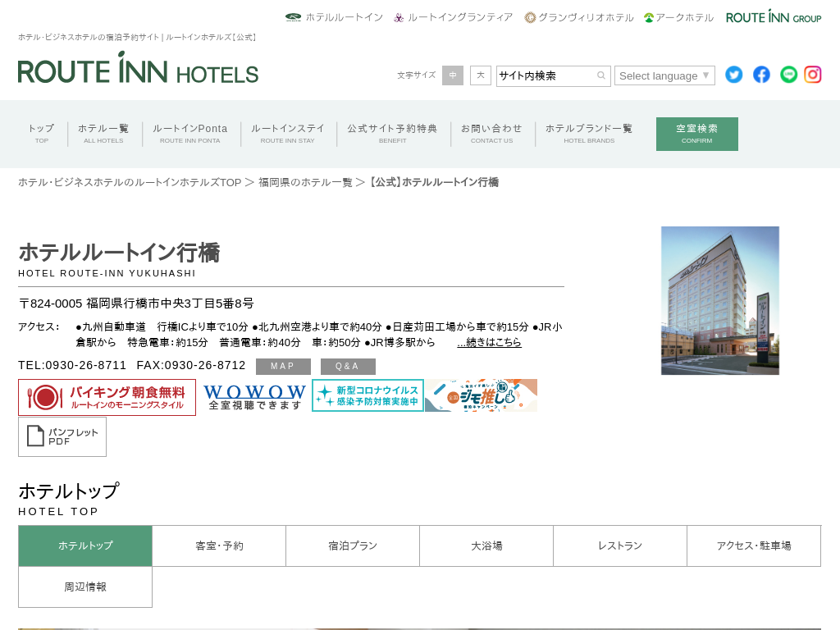This screenshot has height=630, width=840.
Task: Click the ホテルルートイン行橋 heading
Action: click(120, 253)
